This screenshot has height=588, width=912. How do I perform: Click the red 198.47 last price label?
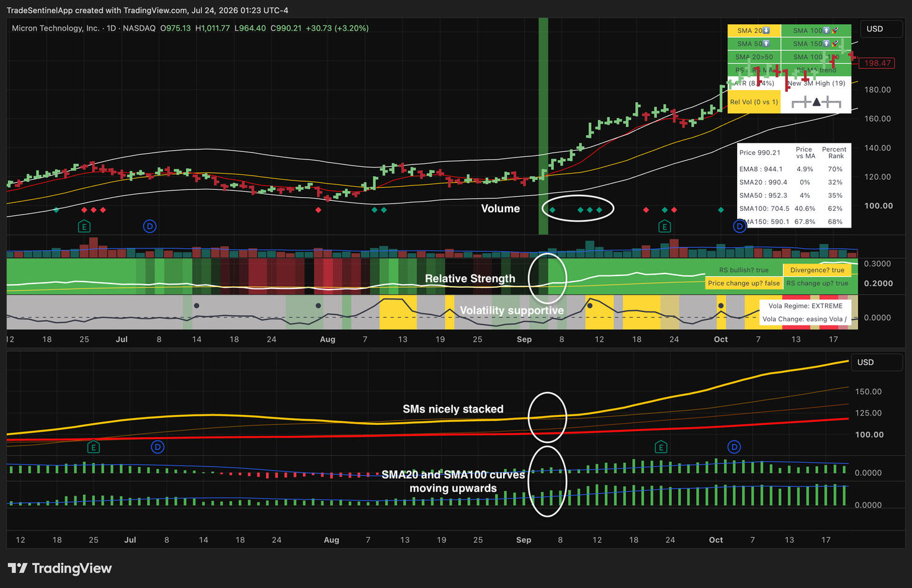click(x=877, y=63)
